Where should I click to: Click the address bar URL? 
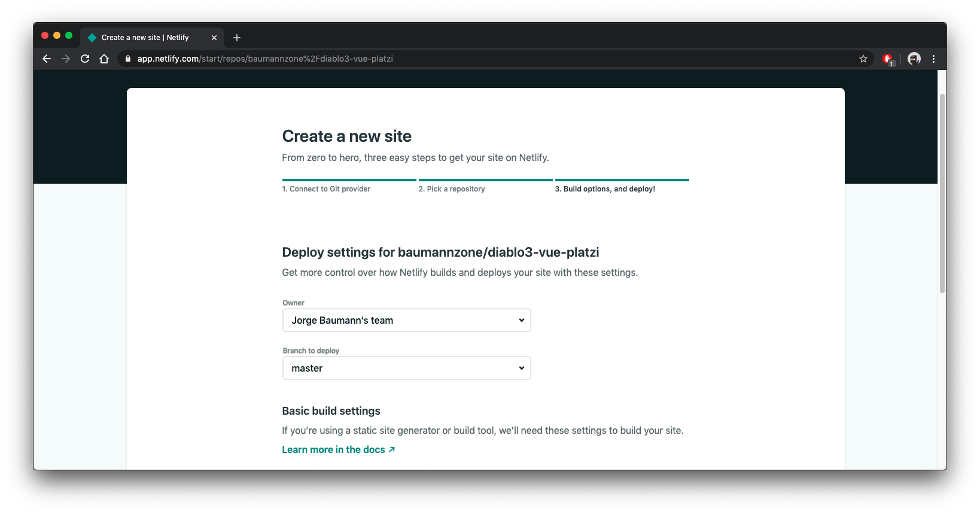click(x=265, y=59)
